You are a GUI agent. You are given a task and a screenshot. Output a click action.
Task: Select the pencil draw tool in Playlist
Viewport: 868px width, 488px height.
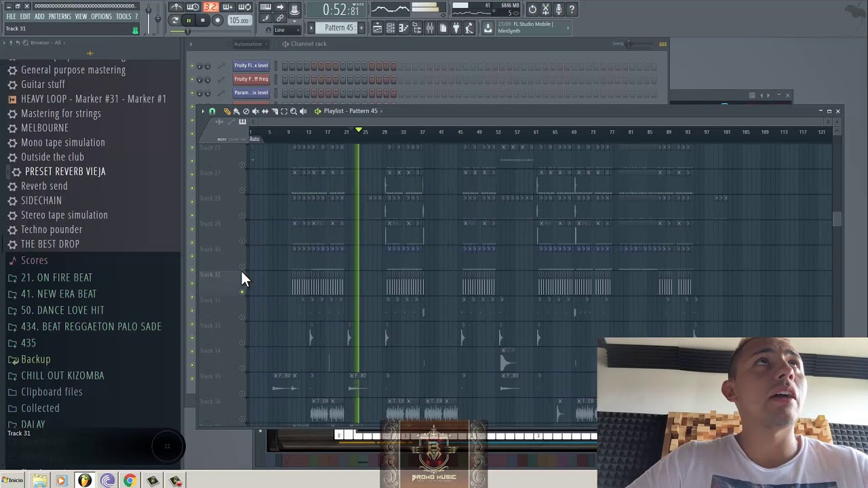(x=227, y=111)
